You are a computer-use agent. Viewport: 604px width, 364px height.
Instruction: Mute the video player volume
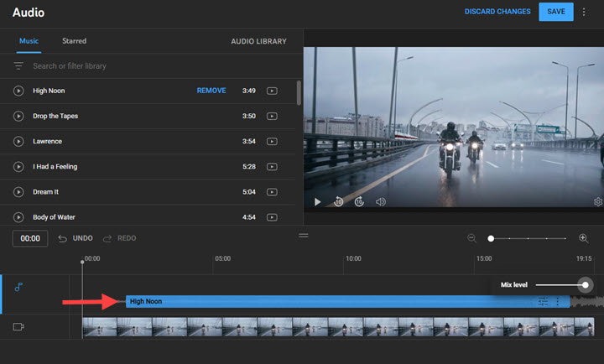pyautogui.click(x=381, y=201)
